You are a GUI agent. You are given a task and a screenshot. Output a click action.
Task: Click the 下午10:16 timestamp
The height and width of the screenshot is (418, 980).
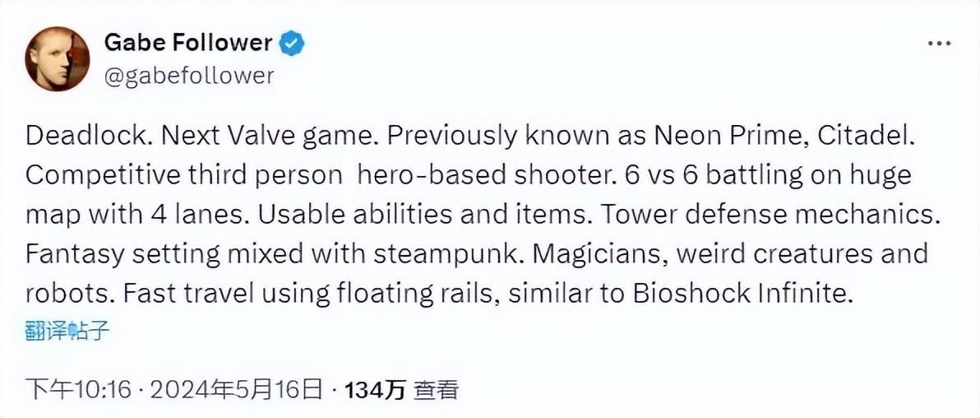click(79, 391)
